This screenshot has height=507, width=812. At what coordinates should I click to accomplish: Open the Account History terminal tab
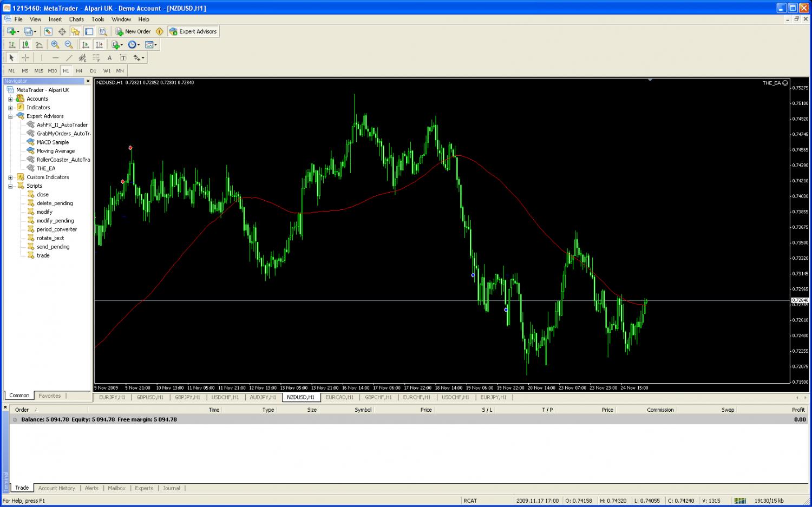pos(56,488)
